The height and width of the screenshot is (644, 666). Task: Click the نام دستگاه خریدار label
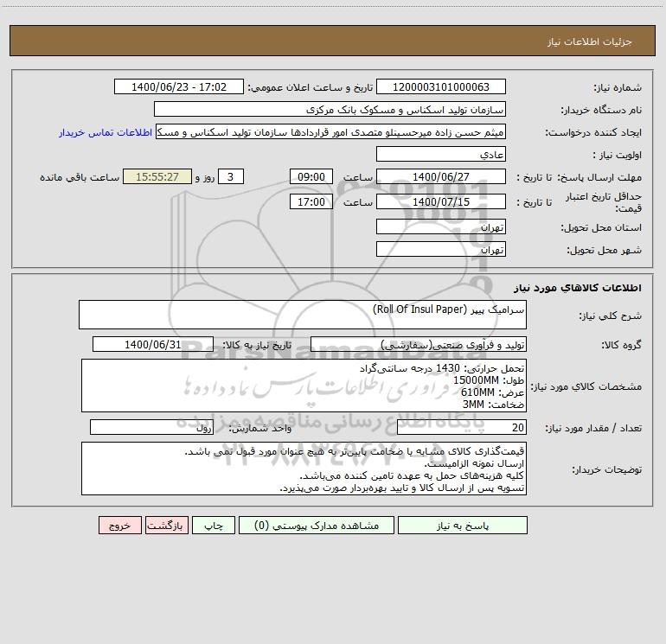click(x=601, y=111)
